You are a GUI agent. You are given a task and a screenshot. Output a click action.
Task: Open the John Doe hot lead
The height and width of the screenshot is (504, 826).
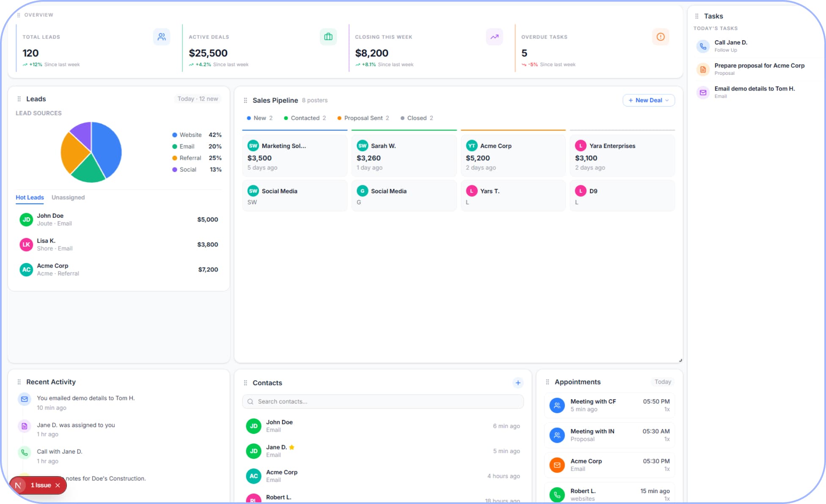pos(119,219)
